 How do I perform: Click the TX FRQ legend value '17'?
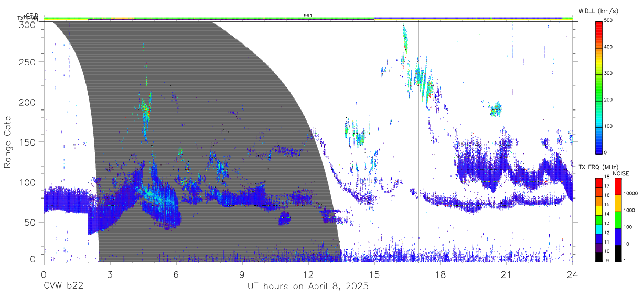[x=606, y=186]
